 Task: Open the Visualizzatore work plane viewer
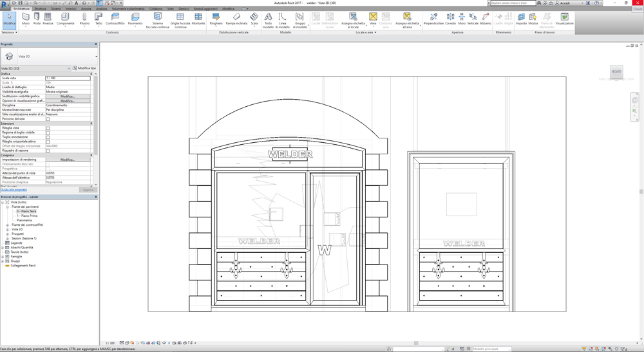pos(564,18)
